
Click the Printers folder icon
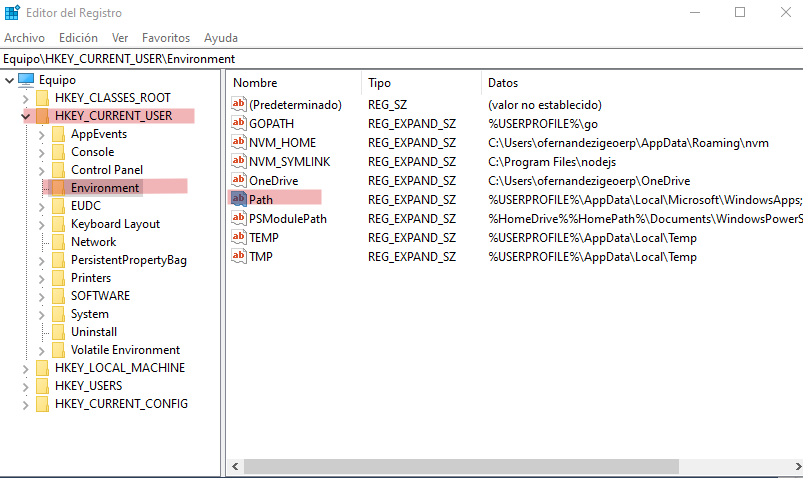click(x=58, y=278)
